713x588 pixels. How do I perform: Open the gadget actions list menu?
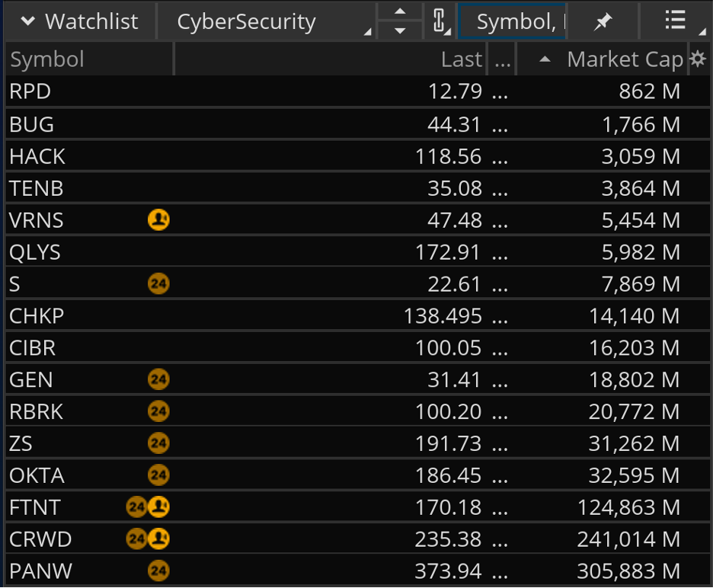[x=676, y=21]
